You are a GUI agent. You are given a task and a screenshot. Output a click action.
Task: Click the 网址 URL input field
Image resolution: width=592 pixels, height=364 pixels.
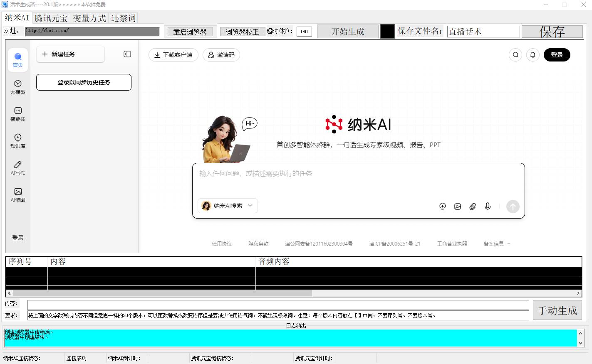[x=92, y=32]
